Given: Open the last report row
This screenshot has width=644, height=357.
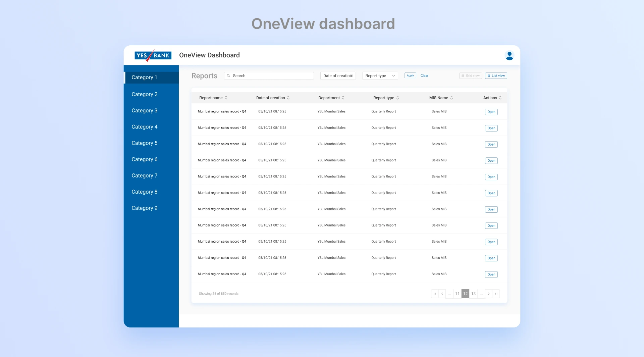Looking at the screenshot, I should (x=491, y=275).
